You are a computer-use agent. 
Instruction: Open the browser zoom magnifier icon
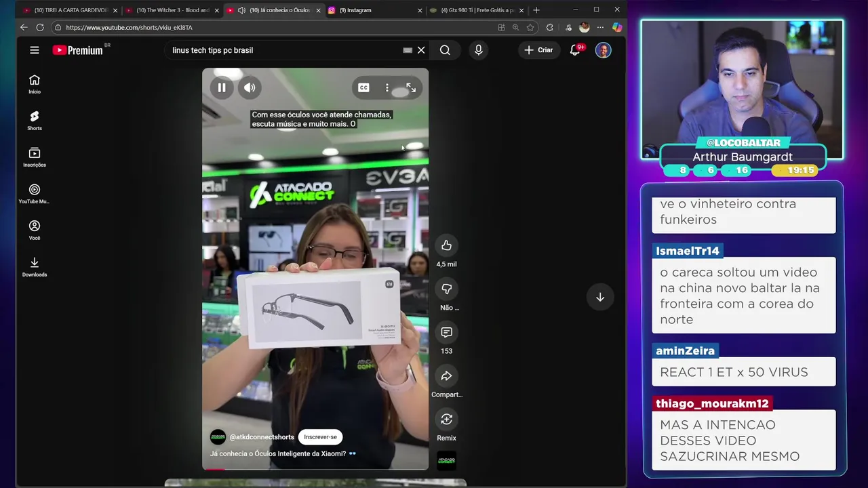[515, 27]
